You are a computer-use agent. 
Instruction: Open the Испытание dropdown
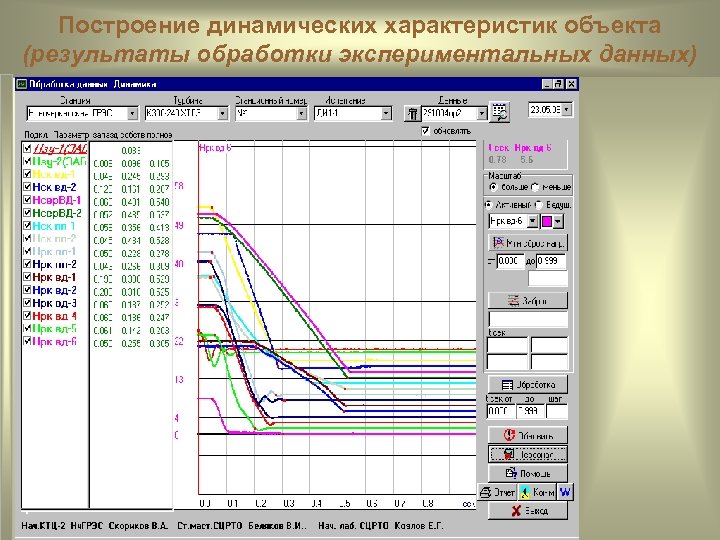pos(386,113)
